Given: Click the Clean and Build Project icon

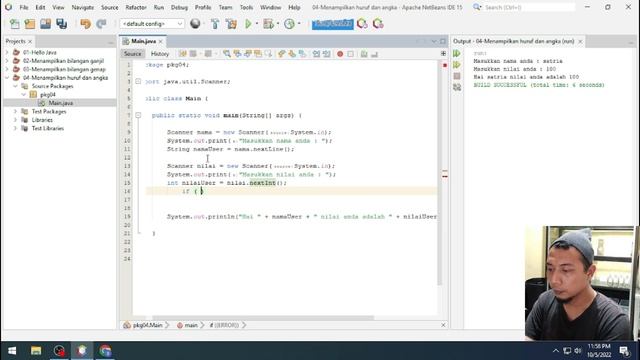Looking at the screenshot, I should click(231, 24).
